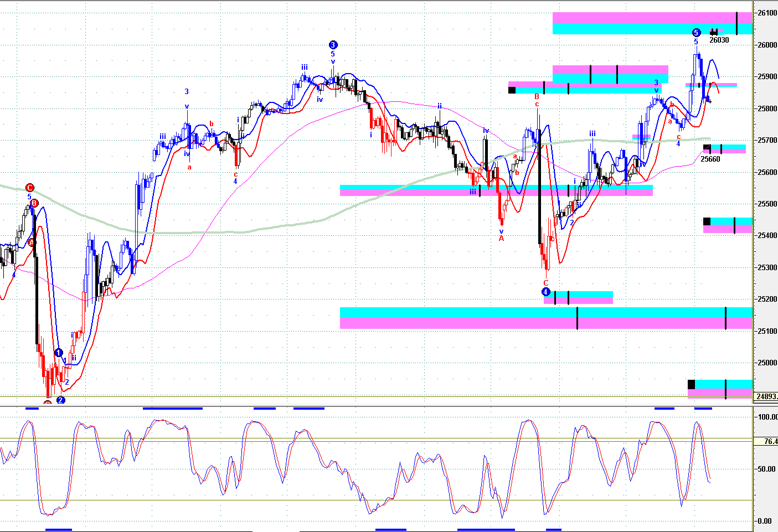Click the 25900 price level label
This screenshot has height=532, width=778.
pos(767,76)
